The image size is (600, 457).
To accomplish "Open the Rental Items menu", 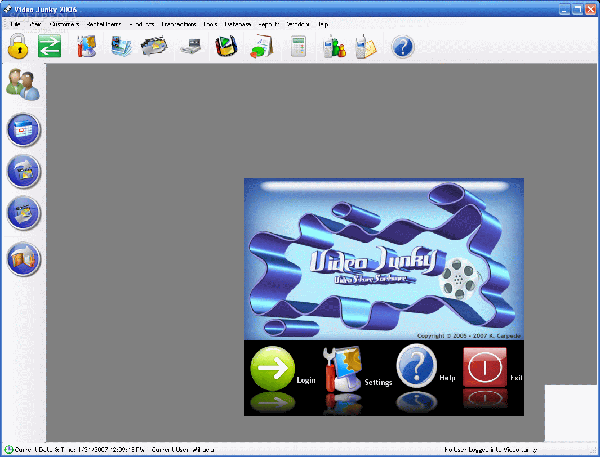I will click(104, 24).
